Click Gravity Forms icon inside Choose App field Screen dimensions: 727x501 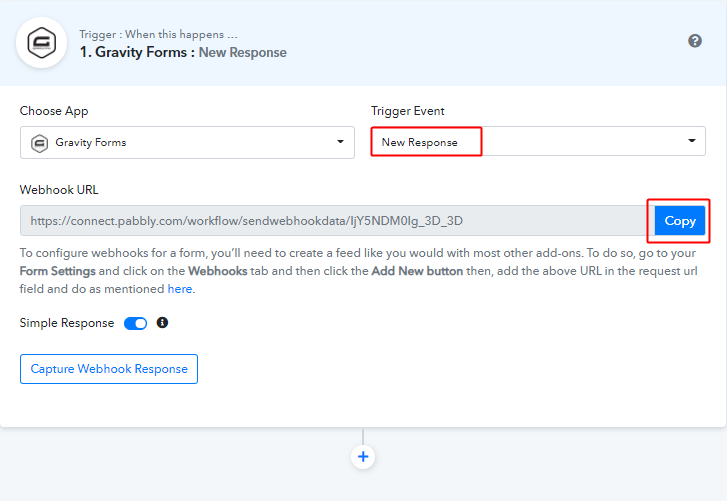pyautogui.click(x=39, y=143)
